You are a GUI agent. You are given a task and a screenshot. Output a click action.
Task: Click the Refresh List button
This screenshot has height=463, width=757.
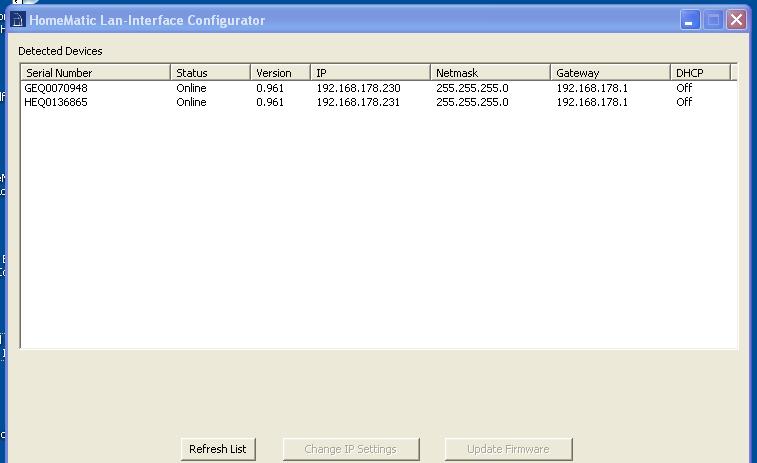coord(218,449)
